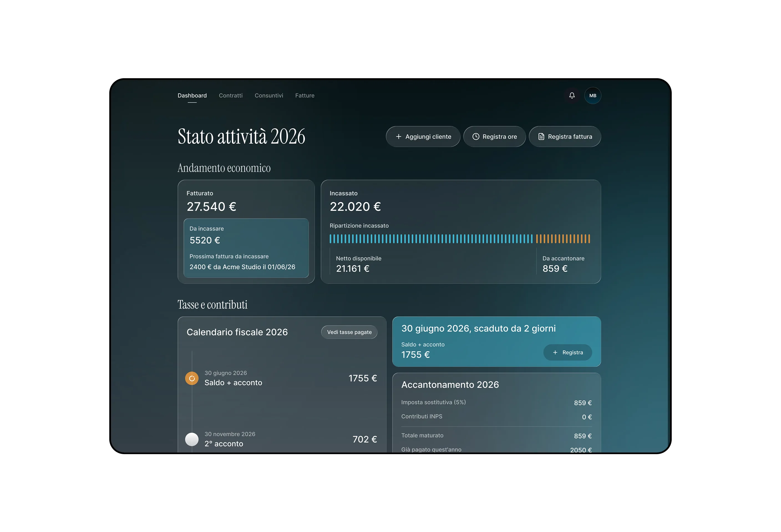Click the document icon in Registra fattura
Screen dimensions: 781x532
click(x=541, y=137)
